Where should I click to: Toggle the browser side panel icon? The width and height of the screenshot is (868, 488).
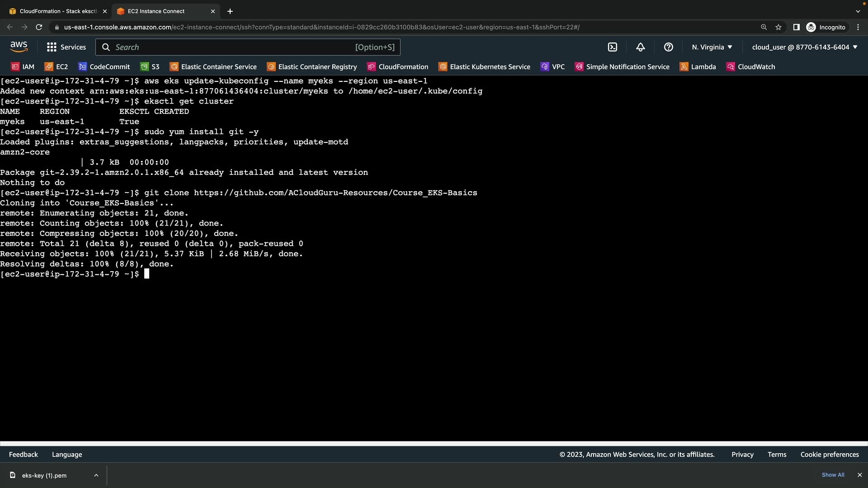coord(797,27)
